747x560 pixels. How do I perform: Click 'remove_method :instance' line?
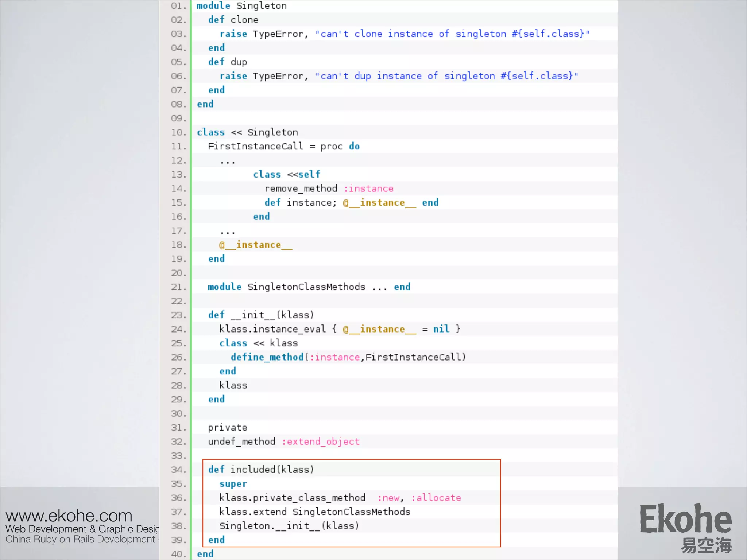pyautogui.click(x=329, y=188)
